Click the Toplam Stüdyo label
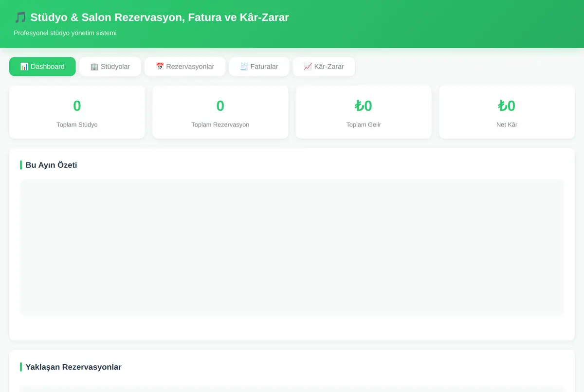Screen dimensions: 584x392 click(77, 125)
